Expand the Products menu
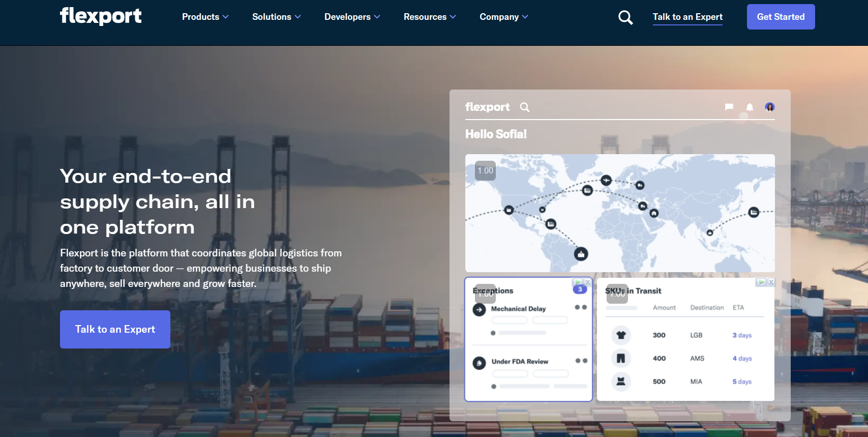 coord(205,17)
